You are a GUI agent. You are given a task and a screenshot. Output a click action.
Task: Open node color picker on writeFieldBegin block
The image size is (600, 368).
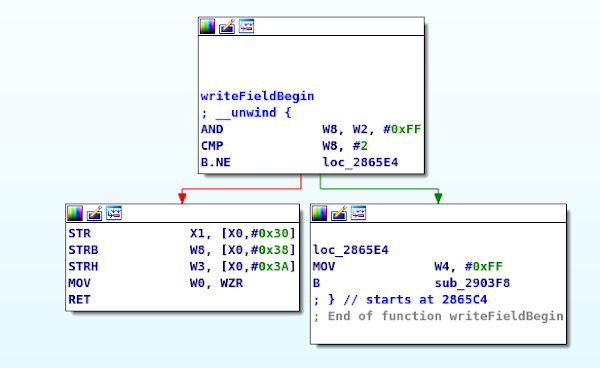coord(207,26)
